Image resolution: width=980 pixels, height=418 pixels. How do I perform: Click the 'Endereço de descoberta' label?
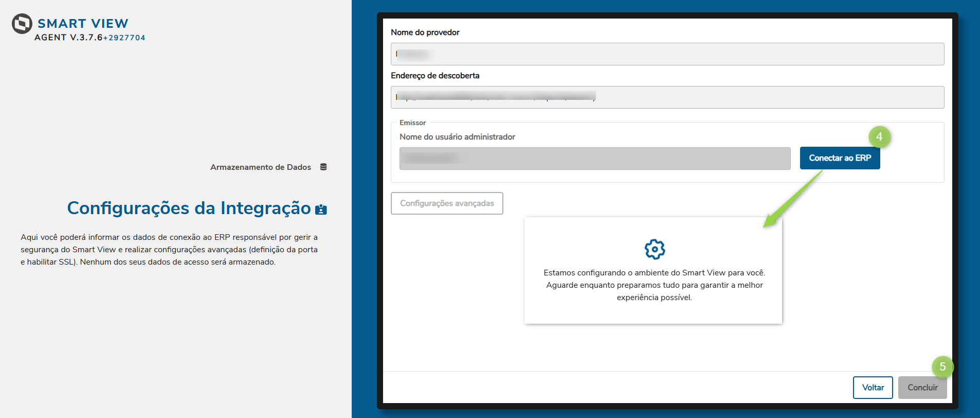point(435,76)
